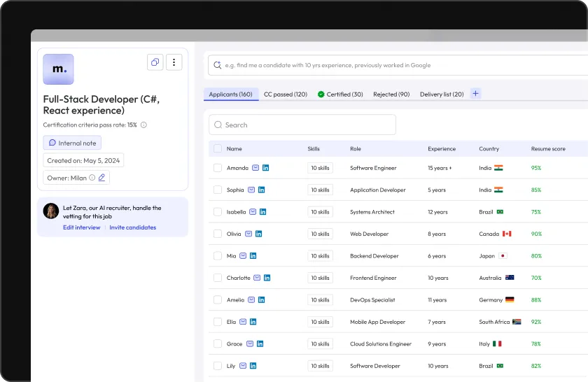Check the box for Isabella's row
This screenshot has height=382, width=588.
[218, 212]
